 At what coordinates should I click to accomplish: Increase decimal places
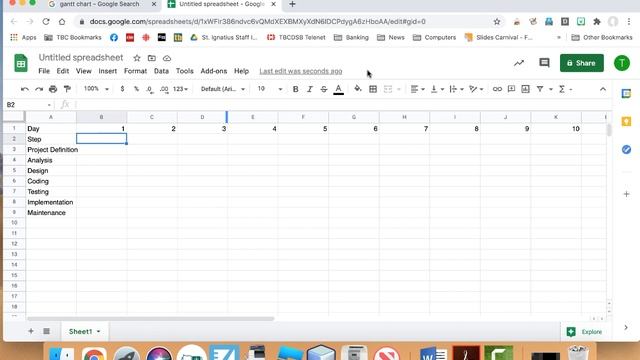pyautogui.click(x=164, y=89)
